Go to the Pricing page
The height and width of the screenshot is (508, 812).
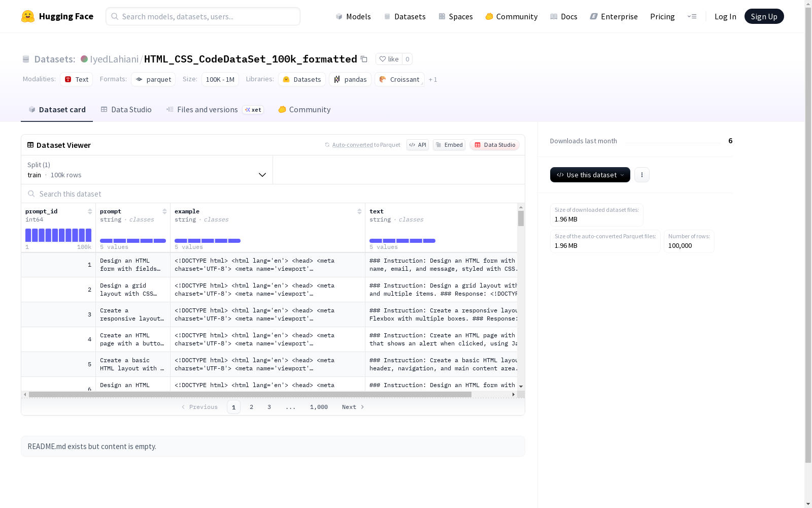[x=662, y=16]
